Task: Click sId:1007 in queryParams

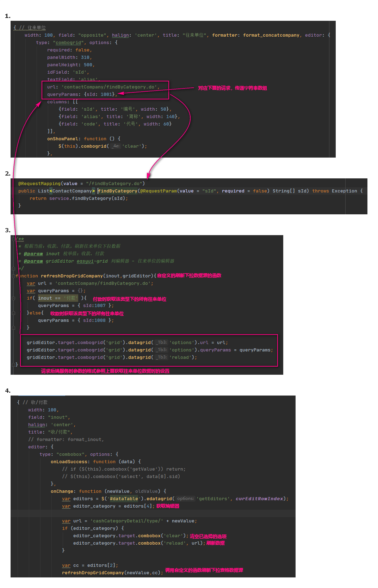Action: 94,305
